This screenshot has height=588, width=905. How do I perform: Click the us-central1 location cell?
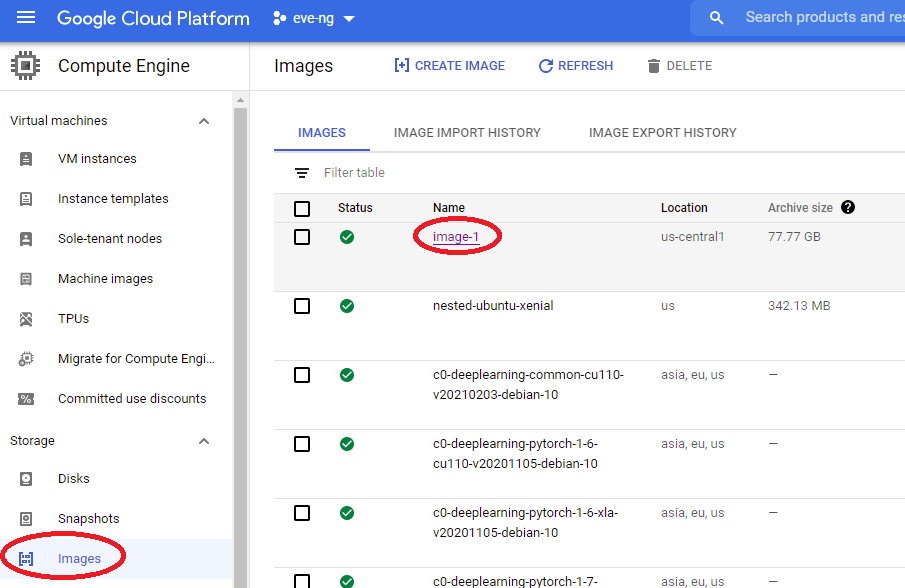[693, 237]
